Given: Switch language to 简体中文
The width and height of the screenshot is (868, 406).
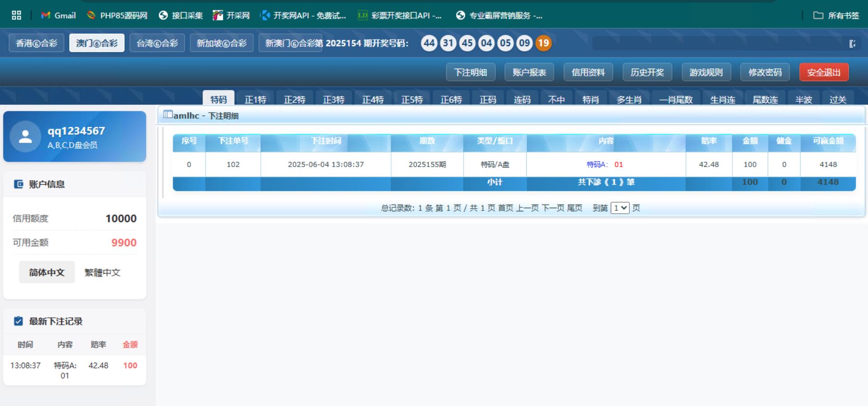Looking at the screenshot, I should click(47, 272).
